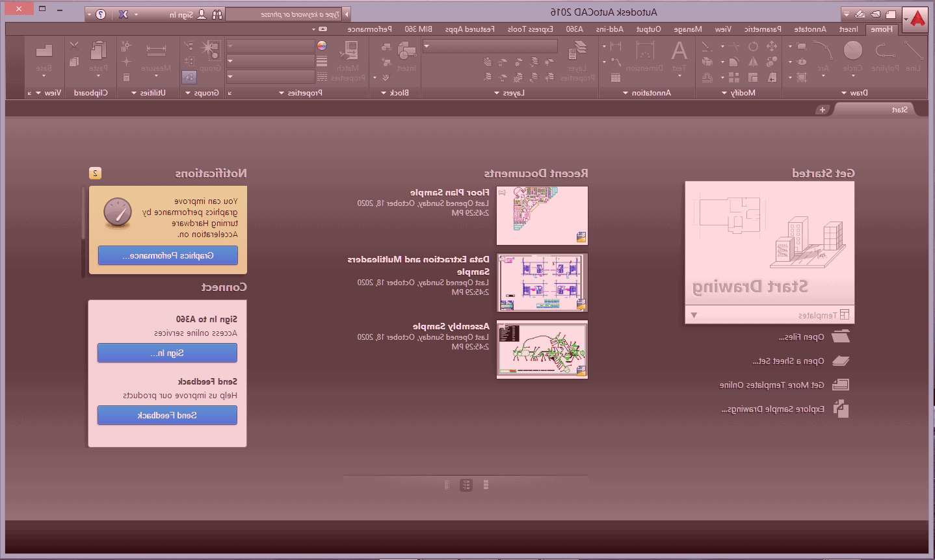The width and height of the screenshot is (935, 560).
Task: Select the Dimension tool
Action: tap(644, 56)
